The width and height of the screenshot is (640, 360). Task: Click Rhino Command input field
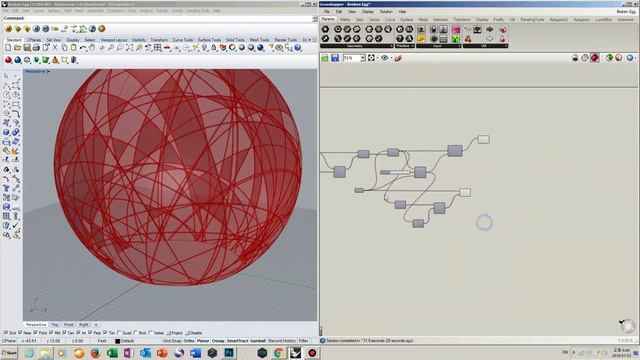tap(159, 18)
